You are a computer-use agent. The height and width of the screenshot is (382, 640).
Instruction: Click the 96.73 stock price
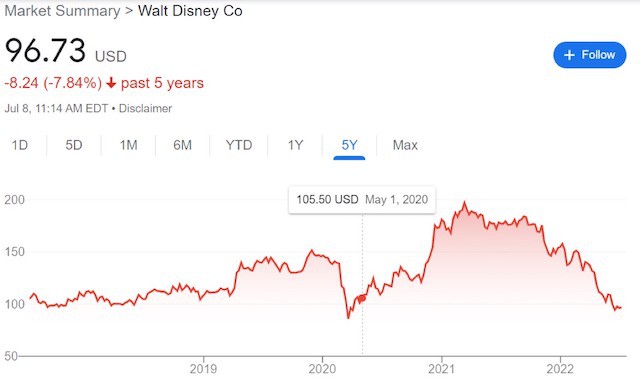tap(45, 51)
